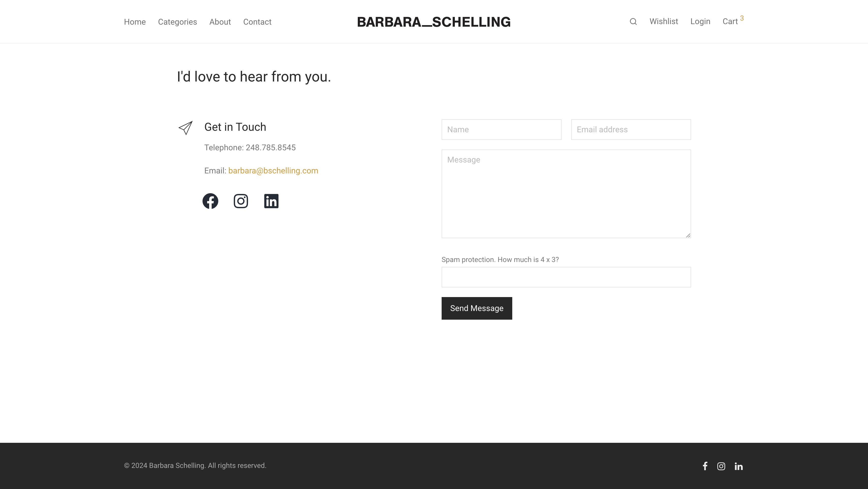Screen dimensions: 868x489
Task: Open the large Instagram icon under contact info
Action: (241, 201)
